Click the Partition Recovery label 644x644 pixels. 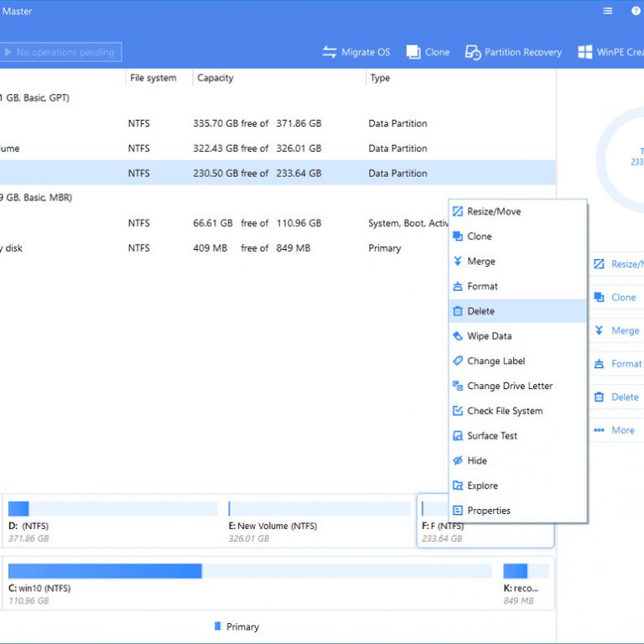point(523,52)
